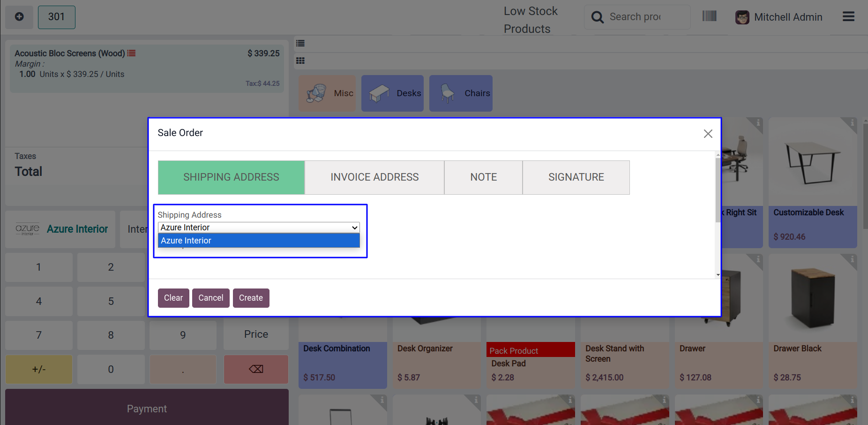This screenshot has height=425, width=868.
Task: Switch to the Note tab
Action: [x=483, y=177]
